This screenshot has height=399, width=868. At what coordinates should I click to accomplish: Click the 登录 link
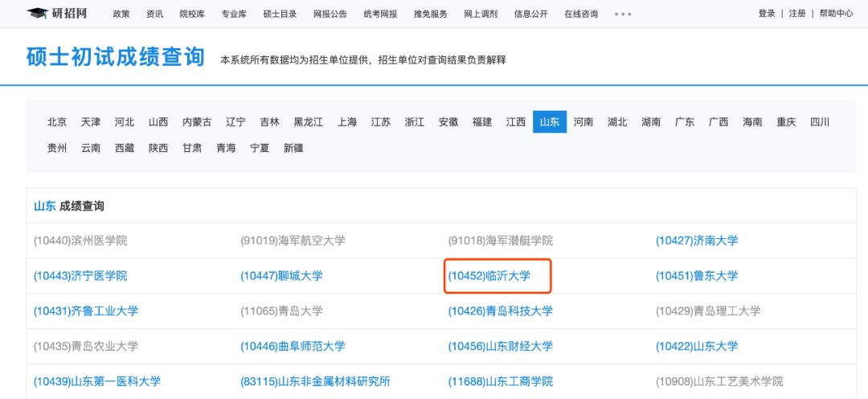pos(767,14)
